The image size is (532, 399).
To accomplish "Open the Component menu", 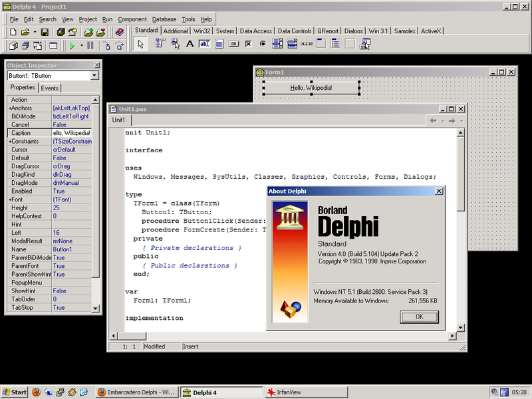I will click(x=132, y=19).
